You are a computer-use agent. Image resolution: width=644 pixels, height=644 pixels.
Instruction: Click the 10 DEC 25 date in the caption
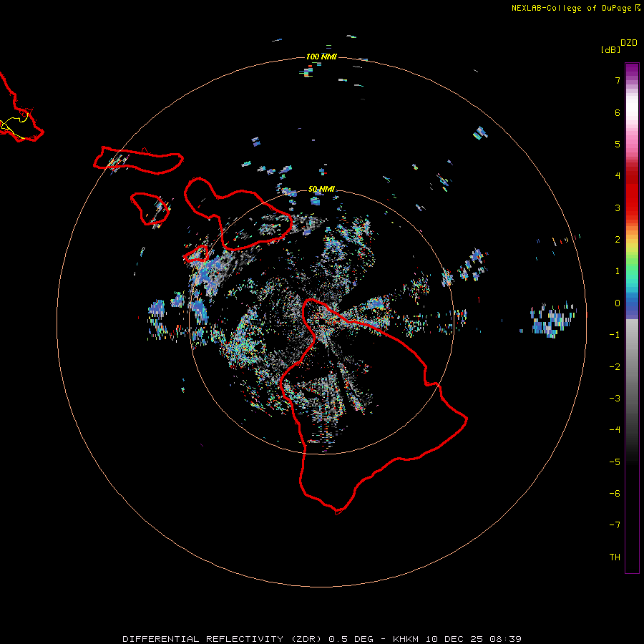455,639
